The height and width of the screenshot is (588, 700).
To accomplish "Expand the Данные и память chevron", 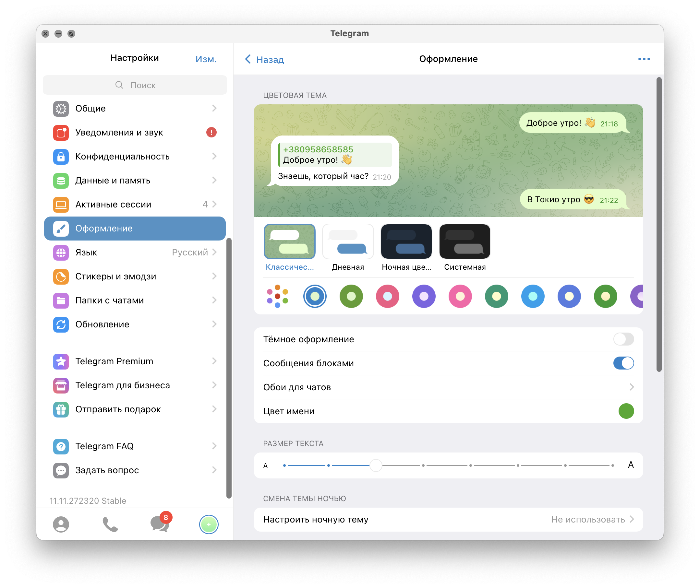I will (x=214, y=180).
